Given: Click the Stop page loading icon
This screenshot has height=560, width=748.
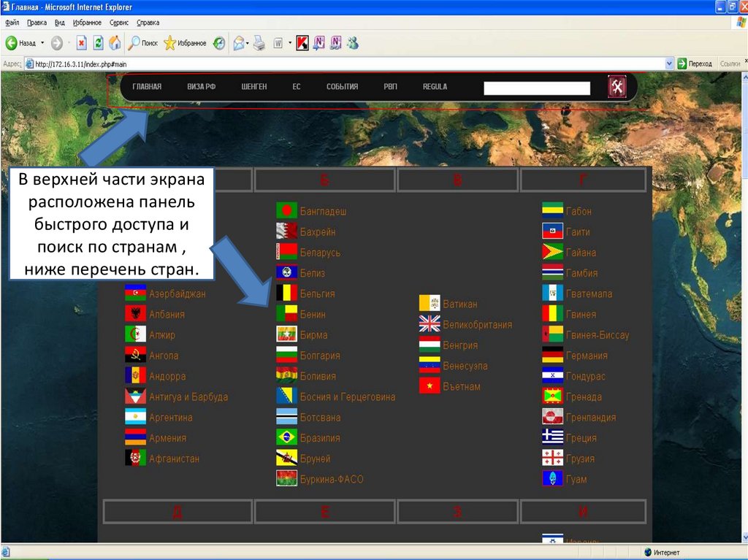Looking at the screenshot, I should coord(82,43).
